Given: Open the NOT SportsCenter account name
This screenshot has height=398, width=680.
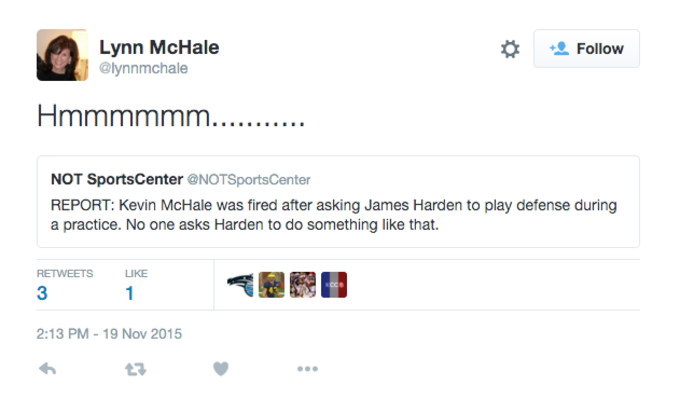Looking at the screenshot, I should pos(117,179).
